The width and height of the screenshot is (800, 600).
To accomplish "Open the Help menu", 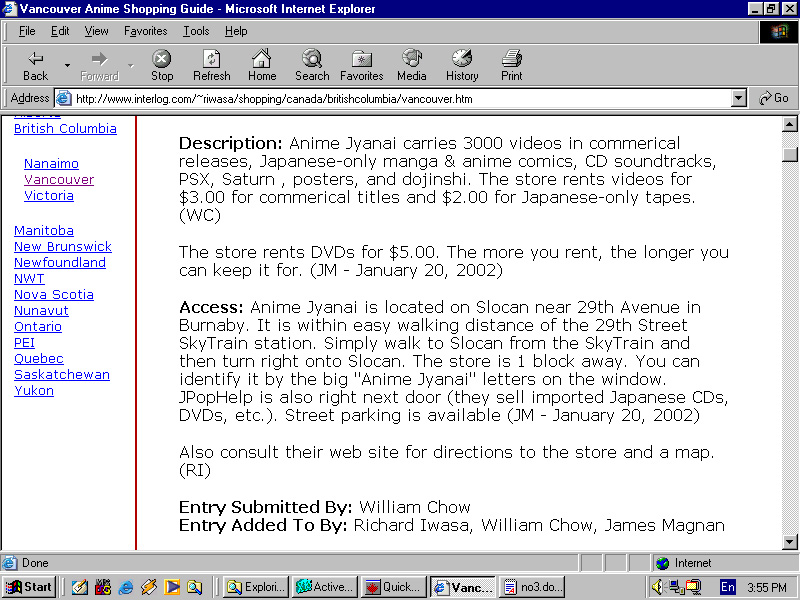I will [x=236, y=31].
